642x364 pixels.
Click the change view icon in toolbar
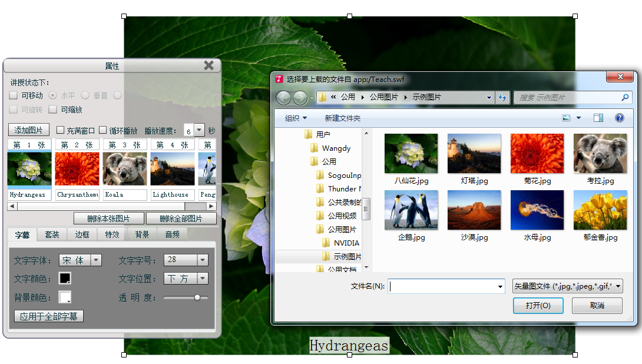click(566, 118)
